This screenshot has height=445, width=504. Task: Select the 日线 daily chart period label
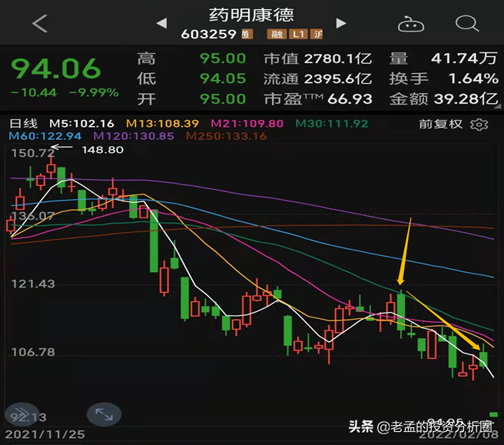(24, 124)
